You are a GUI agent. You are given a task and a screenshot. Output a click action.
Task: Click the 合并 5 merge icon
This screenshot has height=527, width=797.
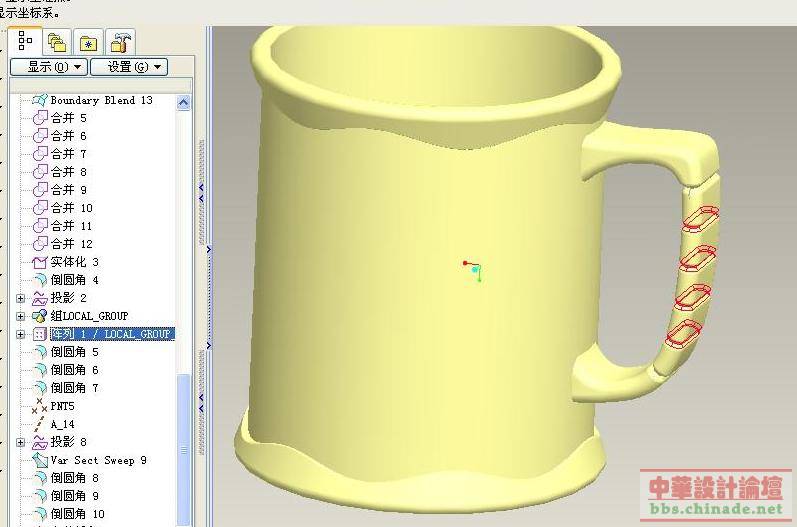click(40, 118)
